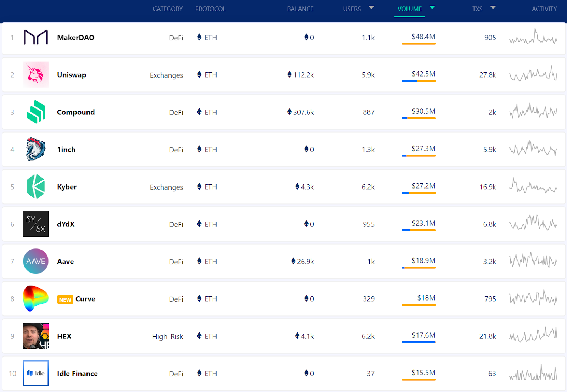Click the ETH protocol icon in Compound row
Viewport: 567px width, 392px height.
199,112
